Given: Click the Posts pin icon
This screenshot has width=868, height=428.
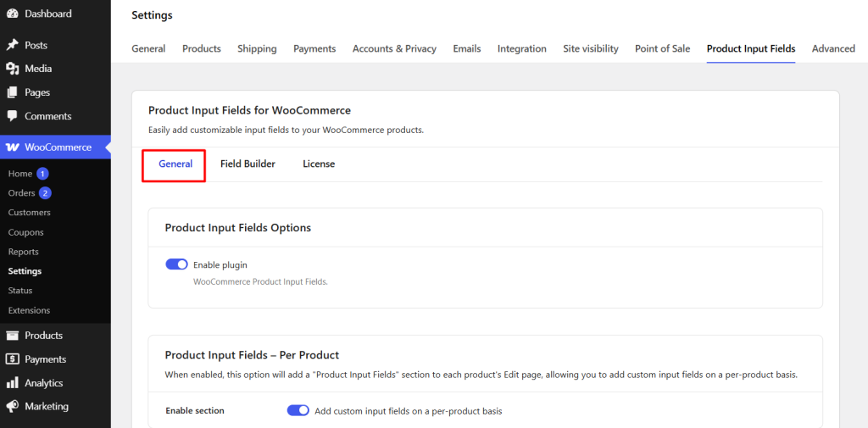Looking at the screenshot, I should 13,45.
